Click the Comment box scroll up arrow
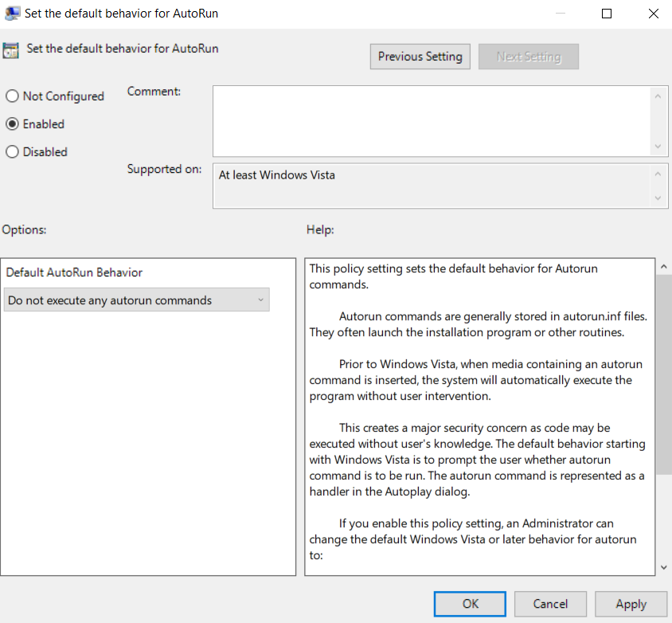 [658, 96]
